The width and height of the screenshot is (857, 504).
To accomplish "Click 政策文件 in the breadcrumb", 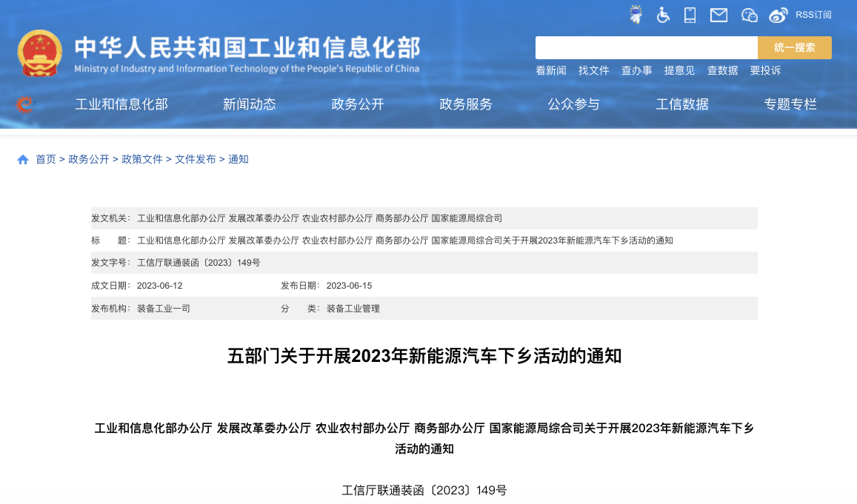I will (x=142, y=159).
